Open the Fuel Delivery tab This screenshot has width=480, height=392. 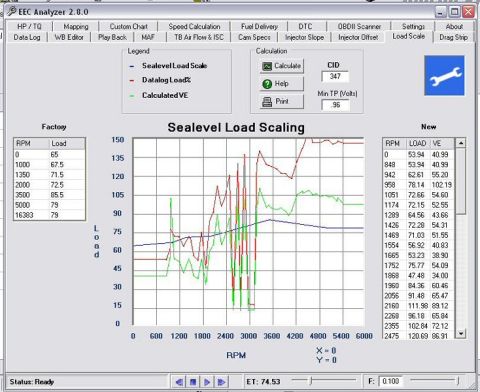click(x=259, y=26)
